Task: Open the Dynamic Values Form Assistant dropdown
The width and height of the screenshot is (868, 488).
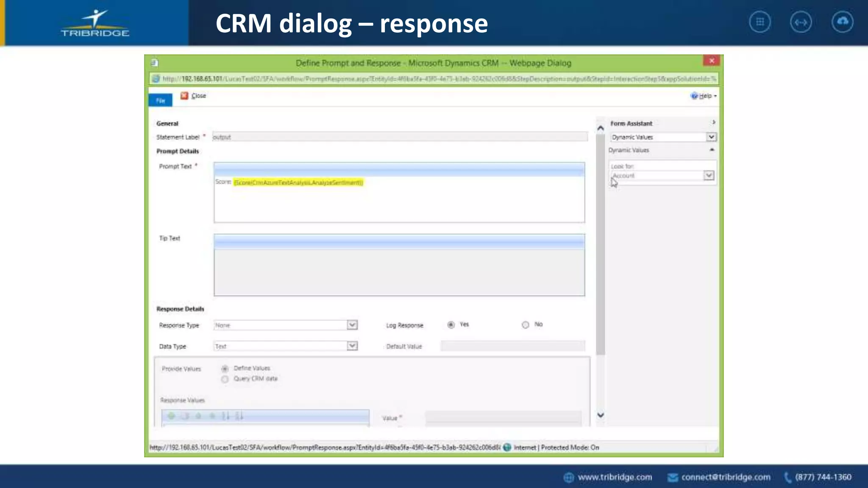Action: click(711, 137)
